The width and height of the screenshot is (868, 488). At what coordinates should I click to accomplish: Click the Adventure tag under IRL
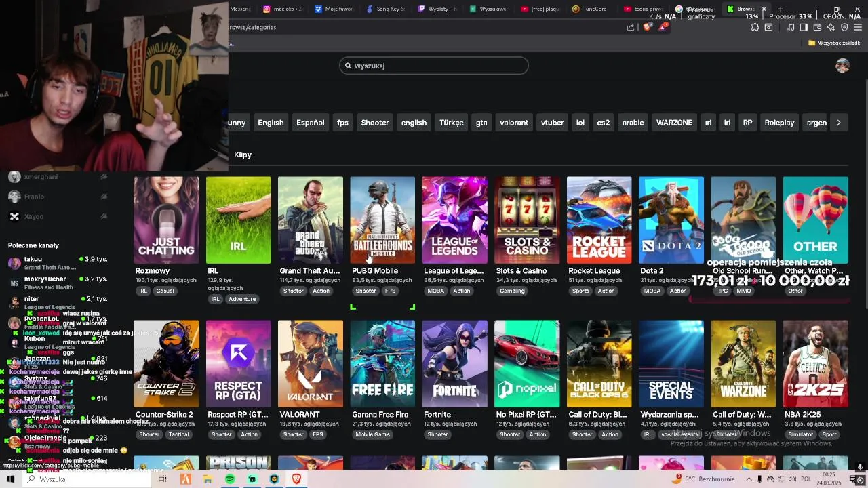pos(242,299)
